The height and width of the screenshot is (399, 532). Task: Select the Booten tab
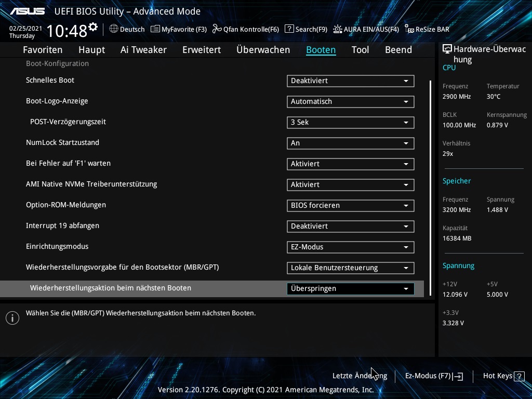[x=321, y=50]
